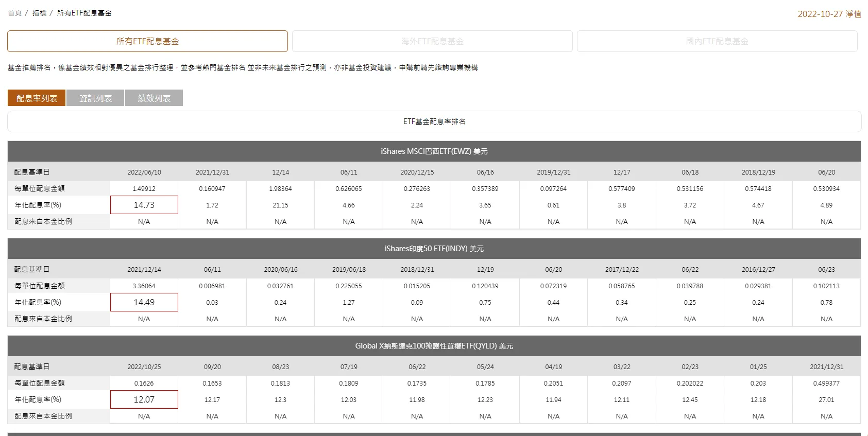
Task: Open the iShares MSCI巴西ETF(EWZ) fund title
Action: point(434,151)
